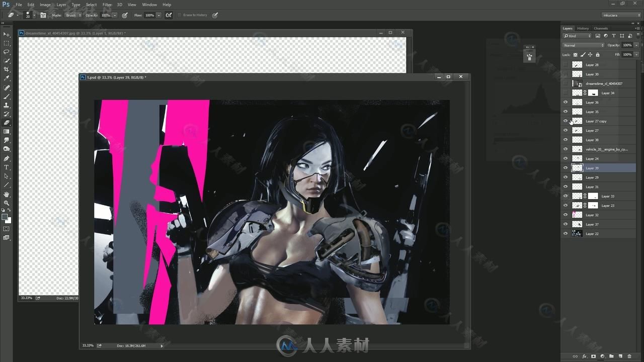The width and height of the screenshot is (644, 362).
Task: Select the History Brush tool
Action: click(7, 114)
